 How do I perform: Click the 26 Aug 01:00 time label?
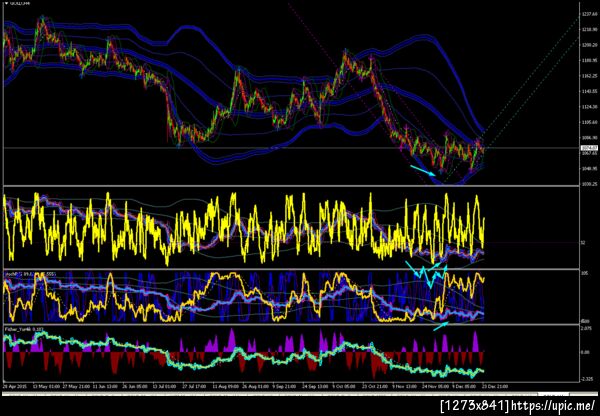point(254,387)
